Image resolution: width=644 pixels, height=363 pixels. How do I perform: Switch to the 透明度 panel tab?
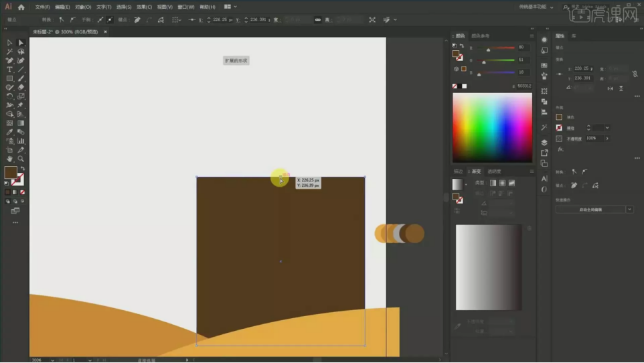[494, 171]
